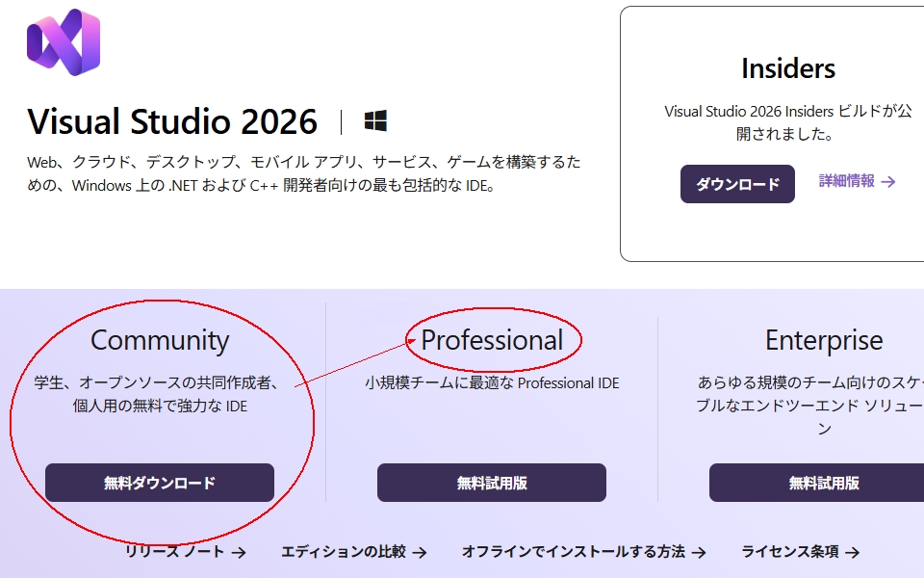Open the 詳細情報 link for Insiders
924x578 pixels.
pos(847,181)
